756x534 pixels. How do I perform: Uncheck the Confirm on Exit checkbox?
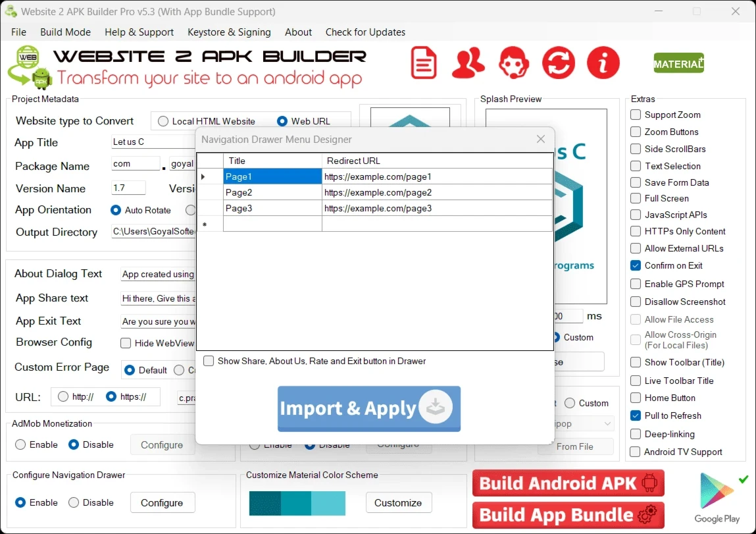click(x=636, y=265)
